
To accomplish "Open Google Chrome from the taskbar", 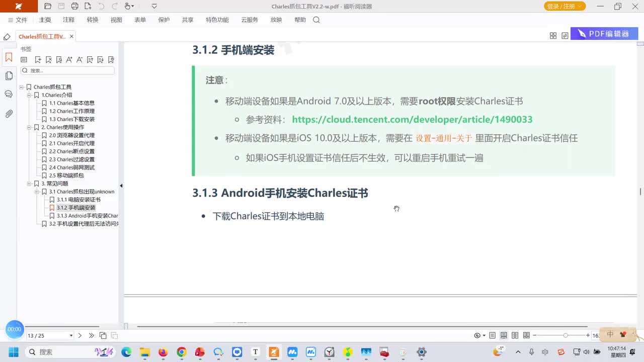I will 182,352.
